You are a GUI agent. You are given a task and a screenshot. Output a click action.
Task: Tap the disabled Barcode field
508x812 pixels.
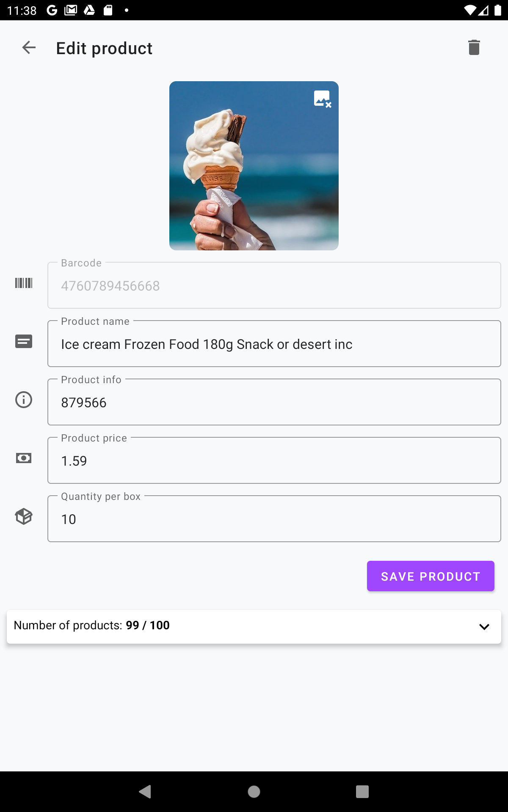click(x=274, y=286)
